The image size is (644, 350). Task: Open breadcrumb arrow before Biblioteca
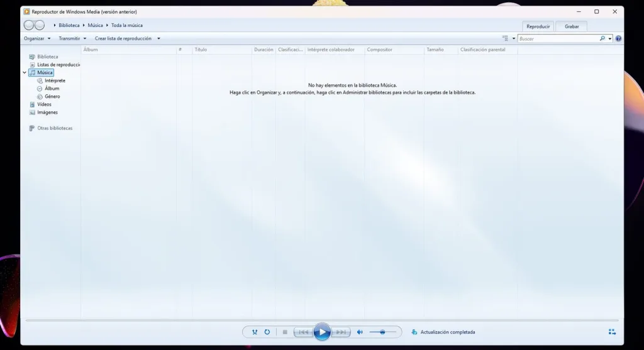(x=55, y=25)
